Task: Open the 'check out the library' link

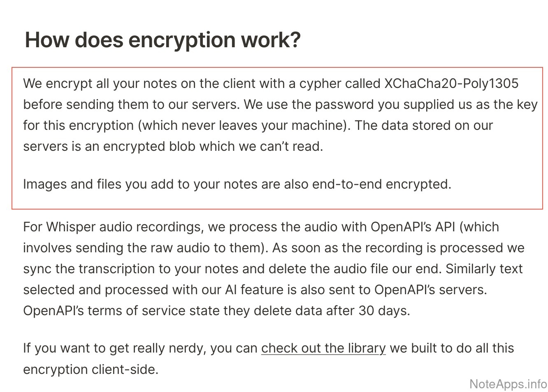Action: click(323, 348)
